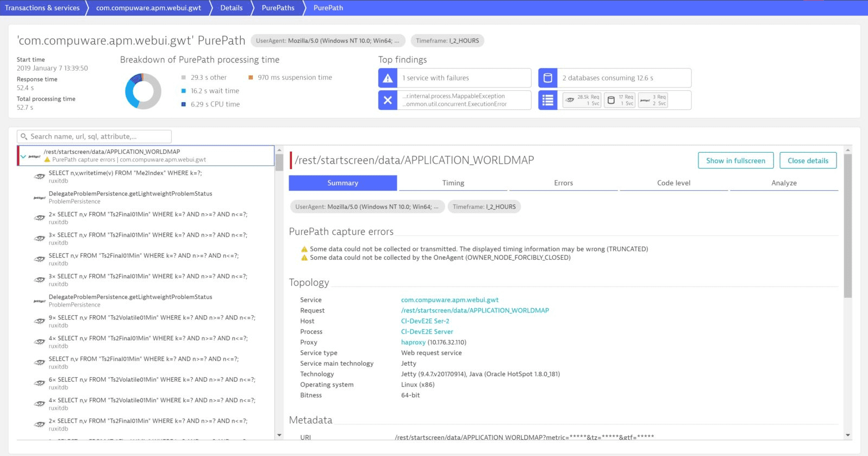Open the Code level tab
This screenshot has width=868, height=456.
pyautogui.click(x=674, y=183)
